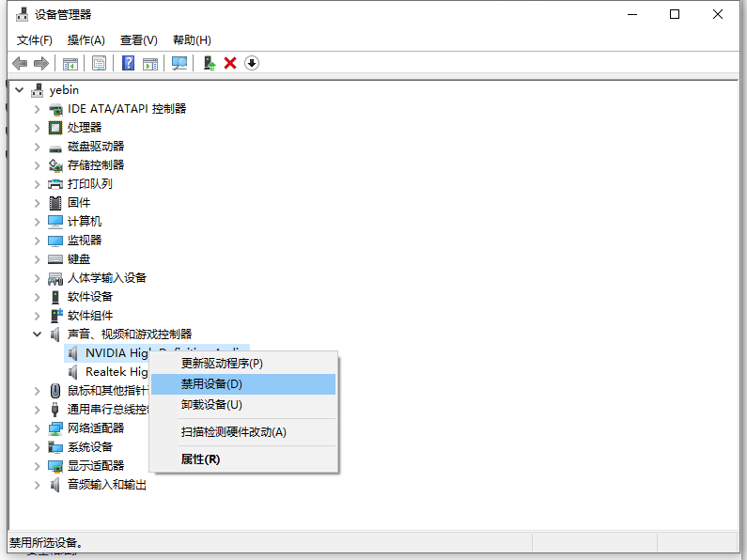Image resolution: width=747 pixels, height=560 pixels.
Task: Collapse the 声音、视频和游戏控制器 node
Action: pyautogui.click(x=38, y=334)
